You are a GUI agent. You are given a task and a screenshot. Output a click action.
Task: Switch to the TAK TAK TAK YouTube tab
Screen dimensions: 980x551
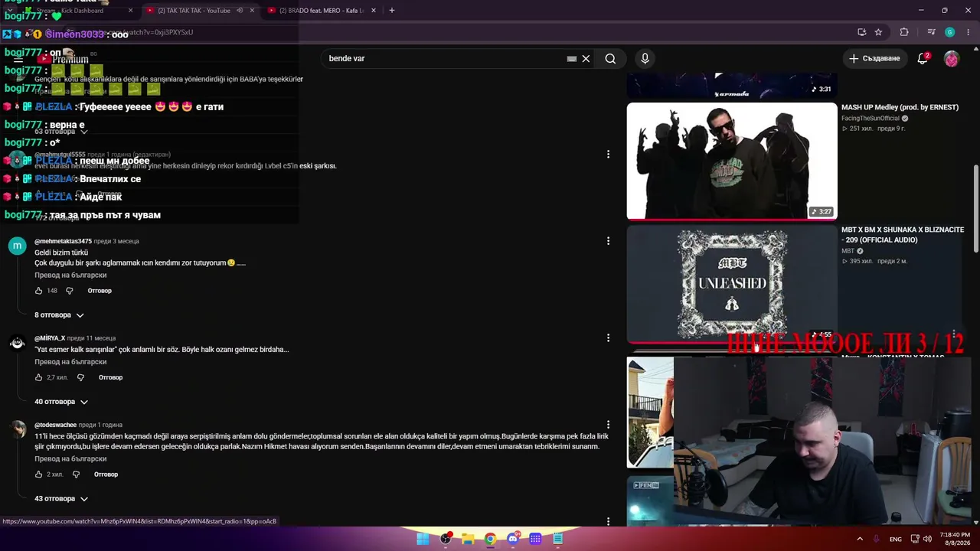pos(194,11)
